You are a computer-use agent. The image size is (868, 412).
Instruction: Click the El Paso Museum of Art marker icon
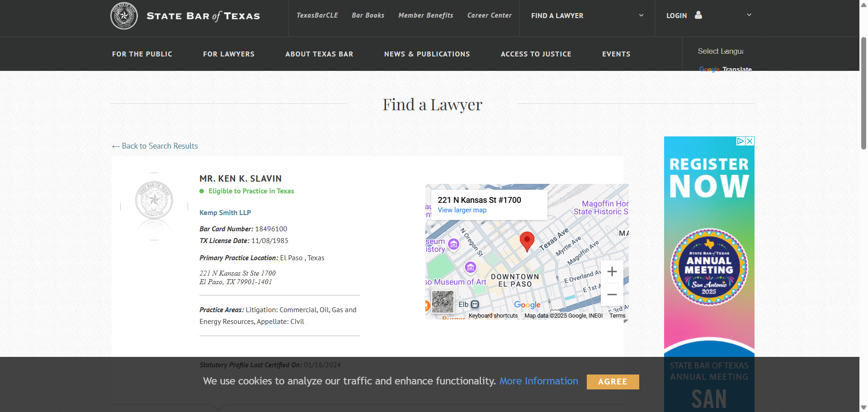471,267
